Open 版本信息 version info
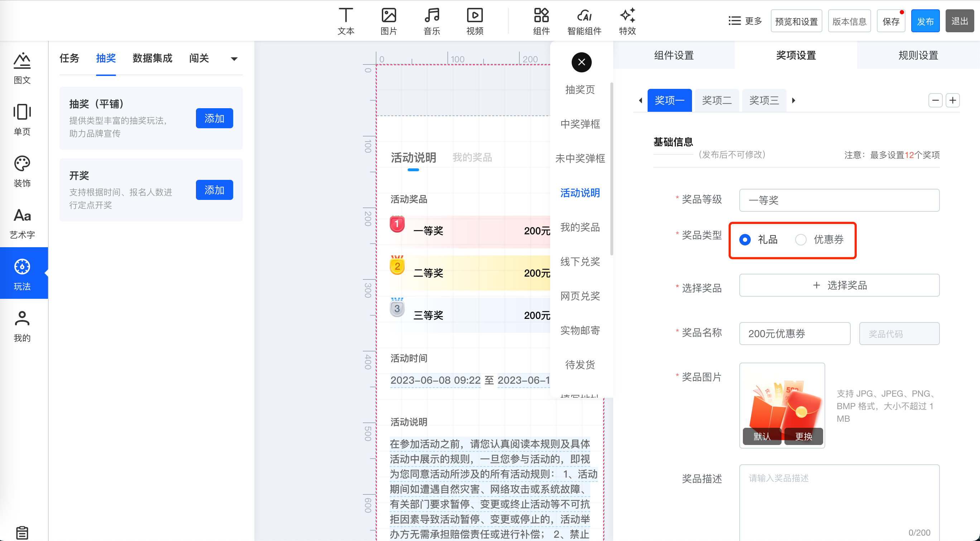This screenshot has width=980, height=541. (x=849, y=21)
